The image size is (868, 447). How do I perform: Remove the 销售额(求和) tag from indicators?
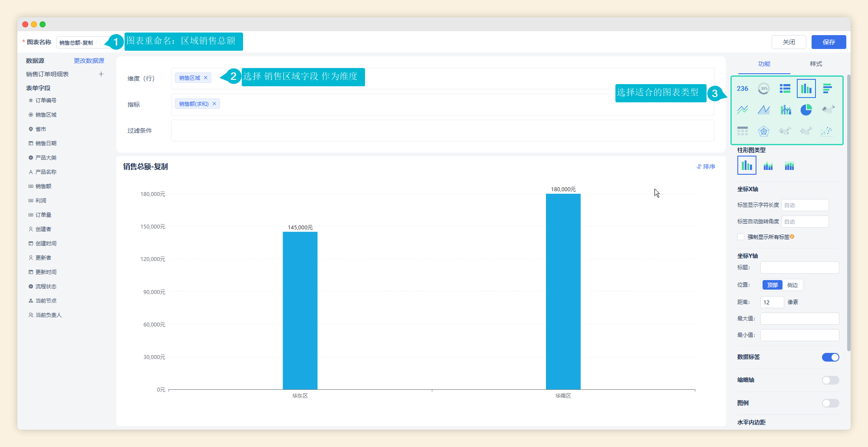point(214,104)
